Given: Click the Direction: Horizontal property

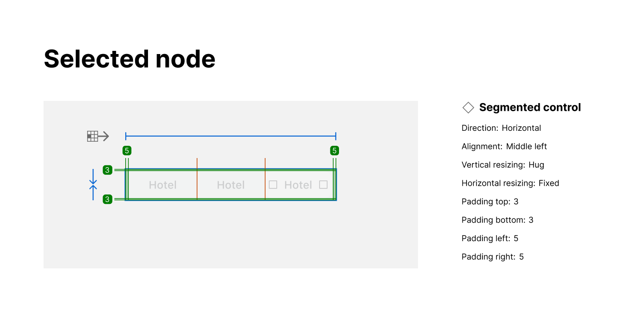Looking at the screenshot, I should click(501, 128).
